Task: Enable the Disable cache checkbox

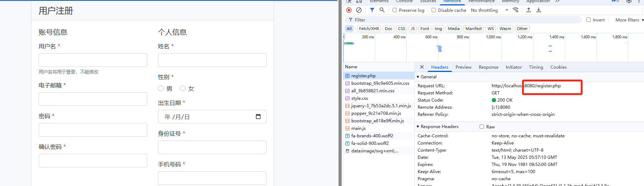Action: pyautogui.click(x=434, y=10)
